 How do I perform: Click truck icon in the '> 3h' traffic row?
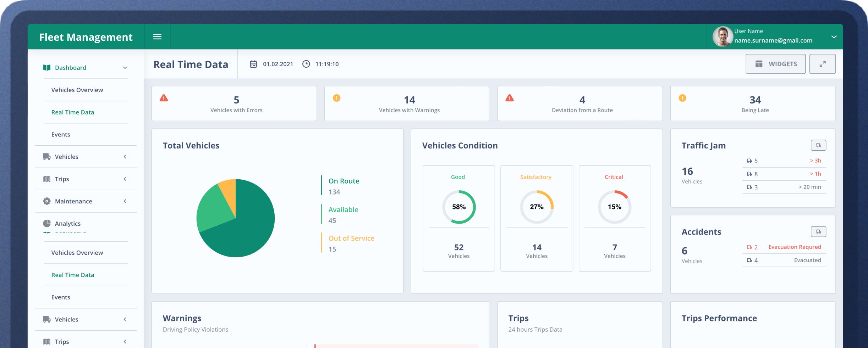tap(749, 161)
